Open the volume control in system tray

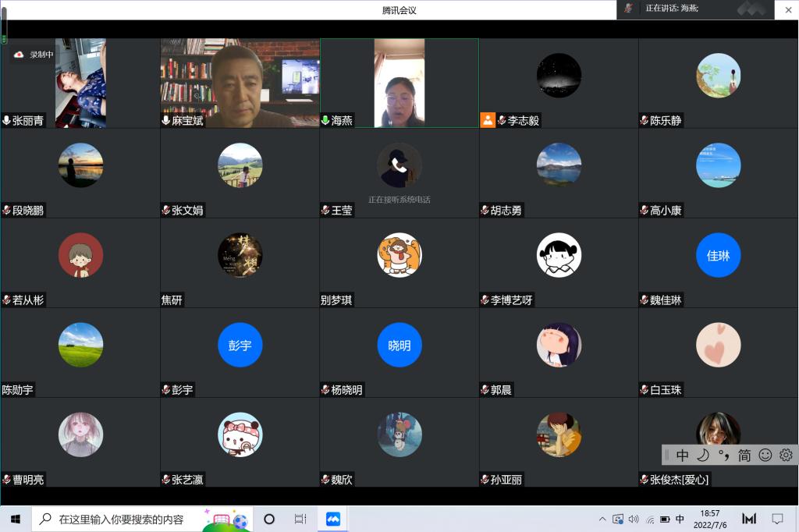click(x=633, y=519)
